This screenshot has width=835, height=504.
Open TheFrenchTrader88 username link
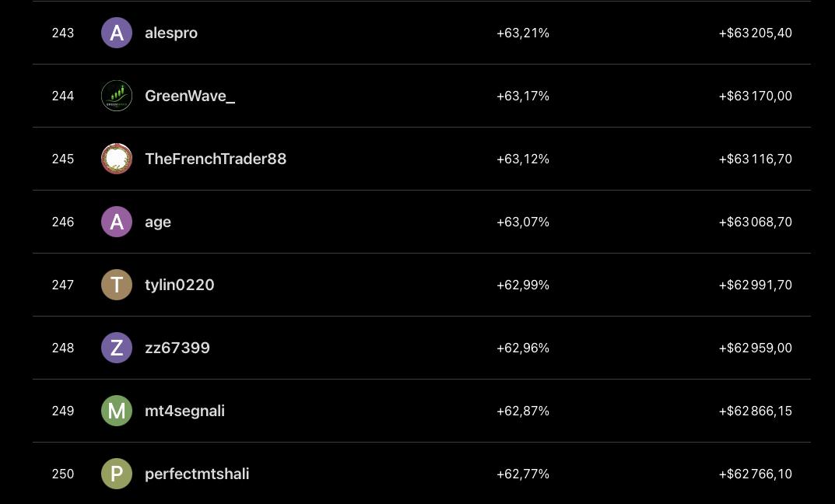pyautogui.click(x=216, y=159)
